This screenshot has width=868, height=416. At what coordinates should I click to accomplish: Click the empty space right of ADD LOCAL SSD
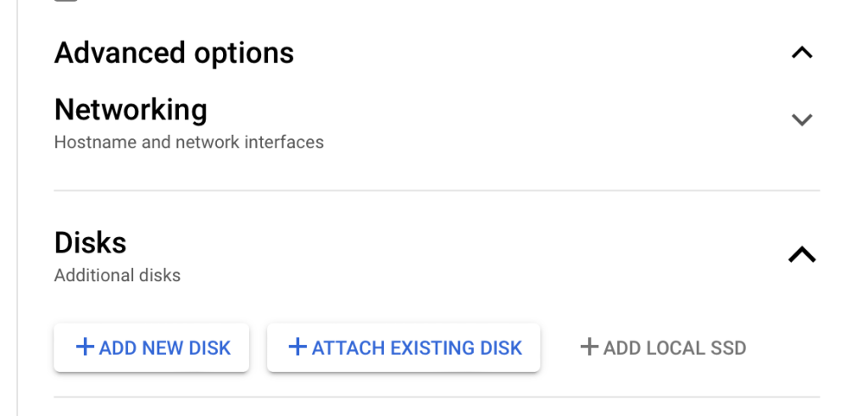(788, 347)
